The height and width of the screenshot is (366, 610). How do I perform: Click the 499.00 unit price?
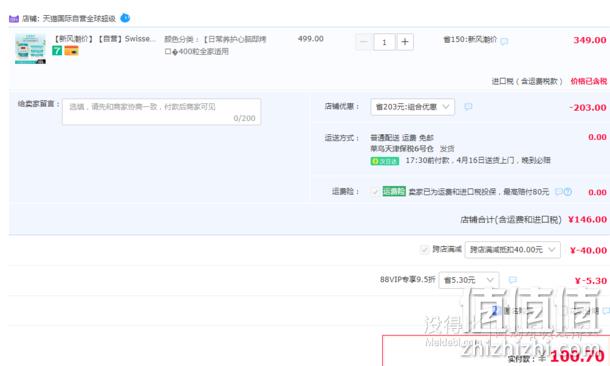pos(310,39)
